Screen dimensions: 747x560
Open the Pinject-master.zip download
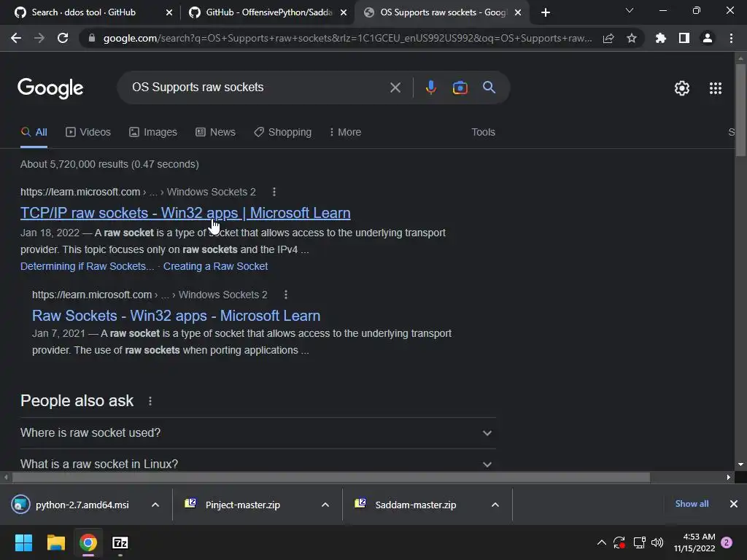pos(243,505)
